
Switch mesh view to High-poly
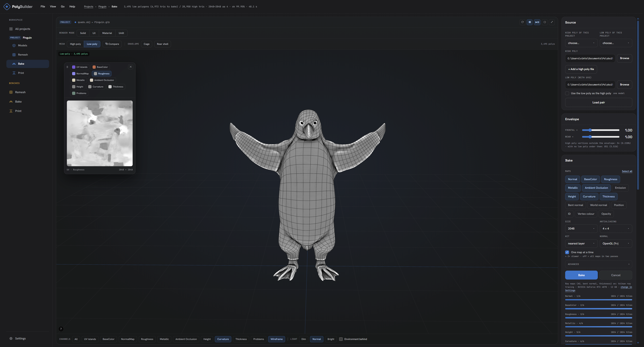(x=75, y=44)
